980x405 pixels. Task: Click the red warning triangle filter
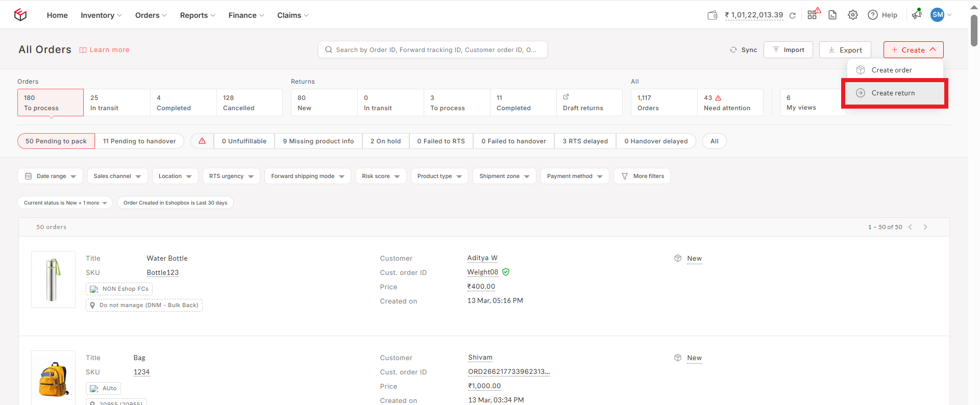tap(202, 141)
